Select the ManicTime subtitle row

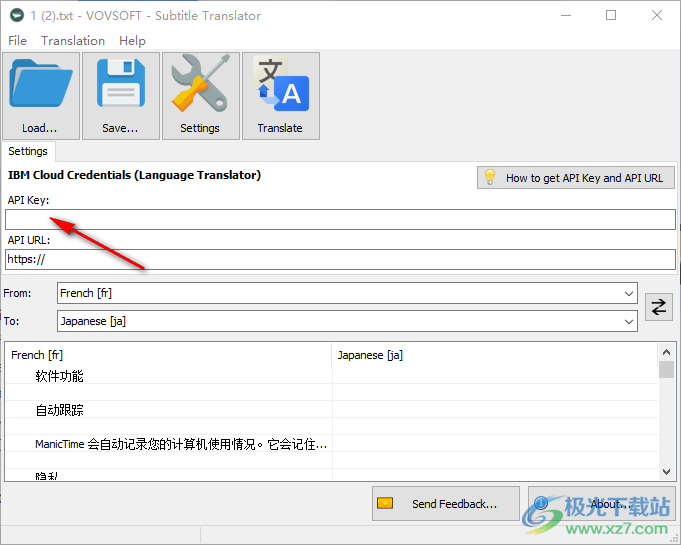[x=332, y=444]
